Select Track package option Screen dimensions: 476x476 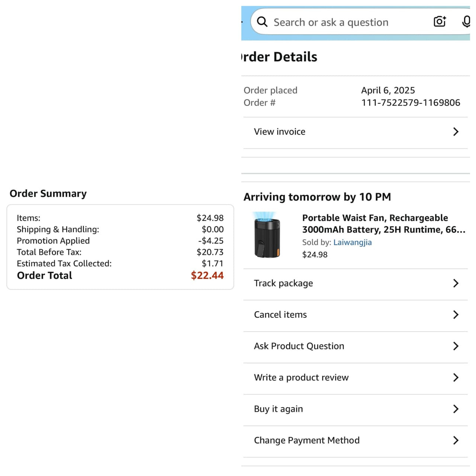[x=283, y=283]
